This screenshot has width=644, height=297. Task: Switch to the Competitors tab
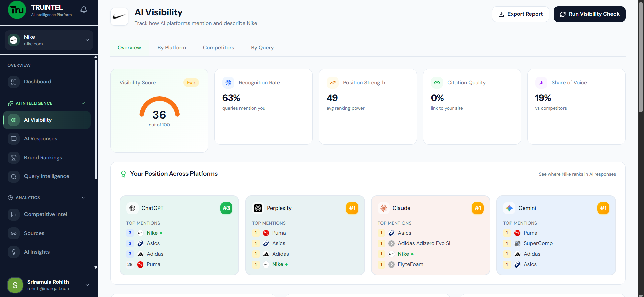click(218, 48)
